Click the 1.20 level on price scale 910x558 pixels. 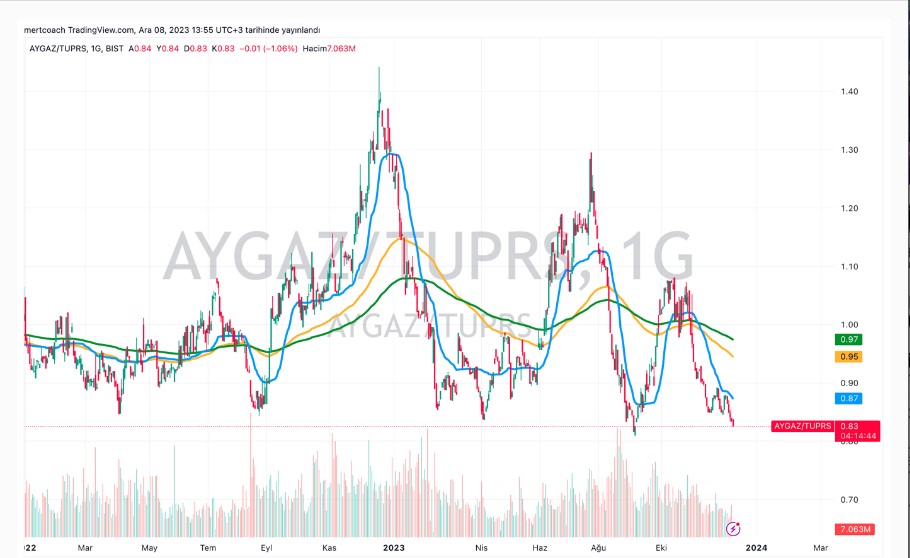[x=850, y=208]
